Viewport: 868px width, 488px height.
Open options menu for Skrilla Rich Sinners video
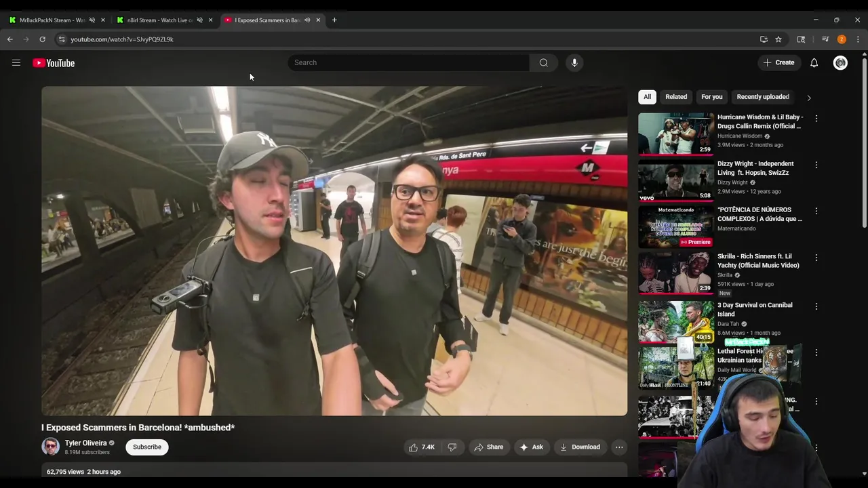tap(816, 258)
